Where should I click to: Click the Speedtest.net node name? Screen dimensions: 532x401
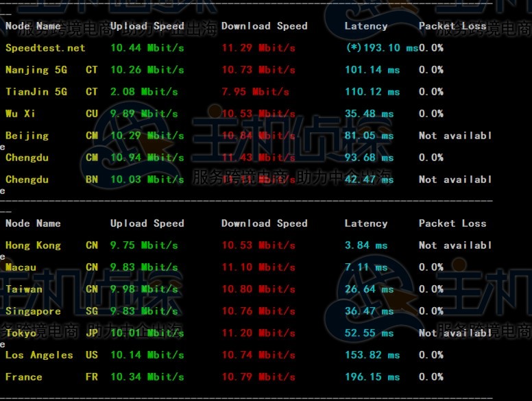click(45, 48)
